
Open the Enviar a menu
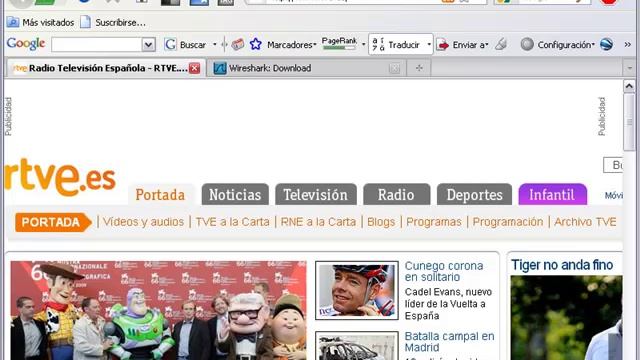[x=462, y=45]
